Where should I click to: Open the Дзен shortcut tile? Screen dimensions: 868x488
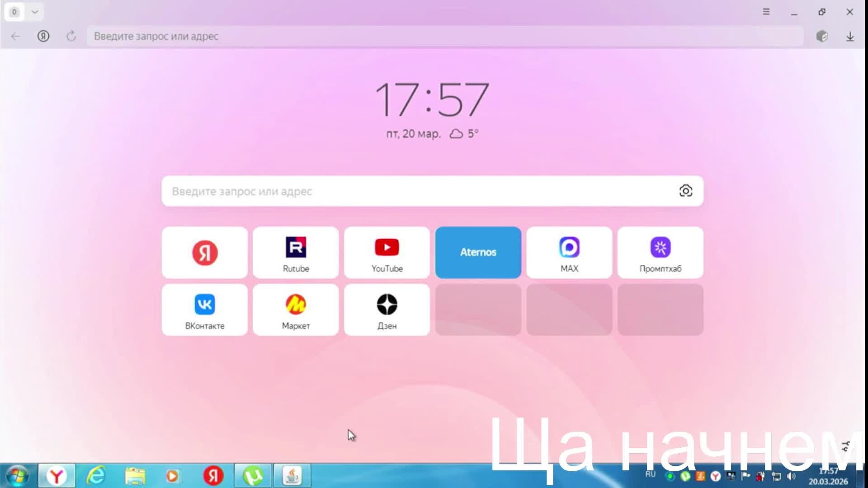tap(387, 310)
